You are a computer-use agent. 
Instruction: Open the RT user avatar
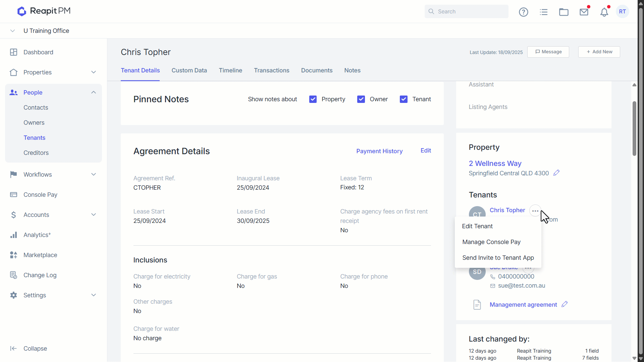click(x=623, y=11)
